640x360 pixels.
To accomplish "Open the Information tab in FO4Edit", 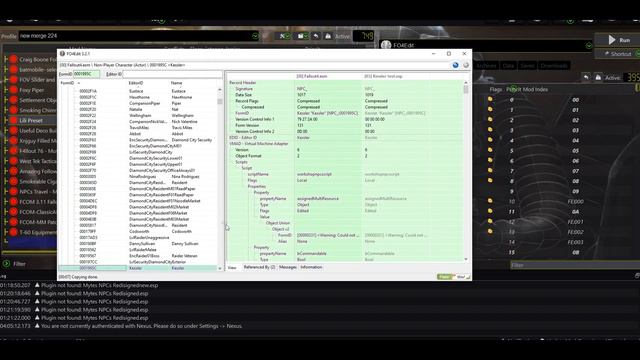I will [311, 267].
